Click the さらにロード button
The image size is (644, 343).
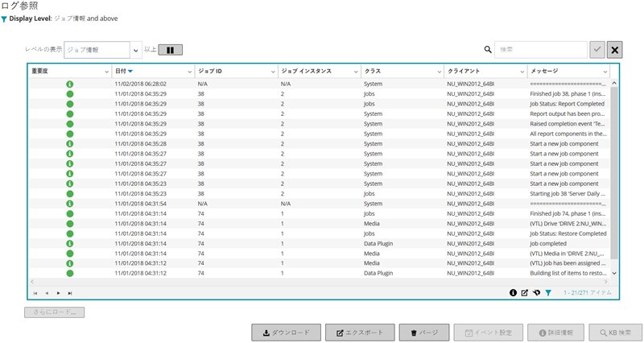[55, 312]
